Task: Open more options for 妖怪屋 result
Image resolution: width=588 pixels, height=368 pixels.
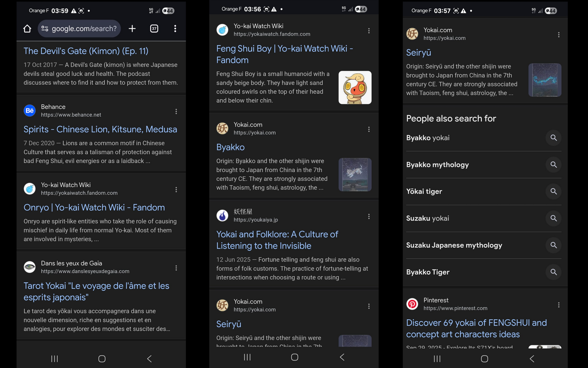Action: 369,217
